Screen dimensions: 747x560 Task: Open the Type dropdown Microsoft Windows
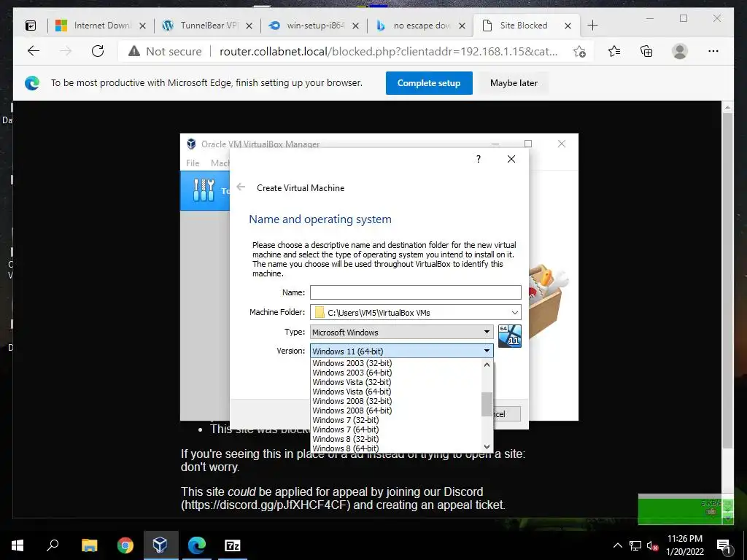click(x=402, y=332)
